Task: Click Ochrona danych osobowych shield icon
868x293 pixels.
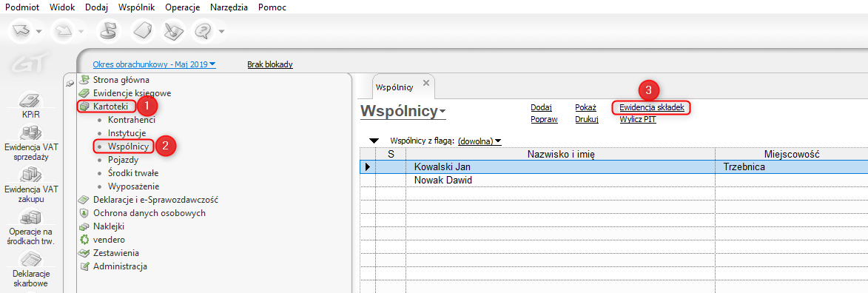Action: click(x=84, y=212)
